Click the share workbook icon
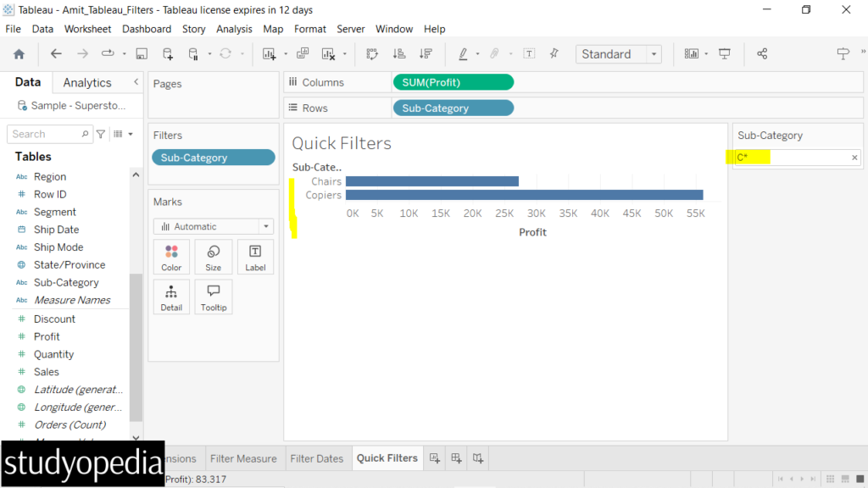The image size is (868, 488). pyautogui.click(x=762, y=53)
